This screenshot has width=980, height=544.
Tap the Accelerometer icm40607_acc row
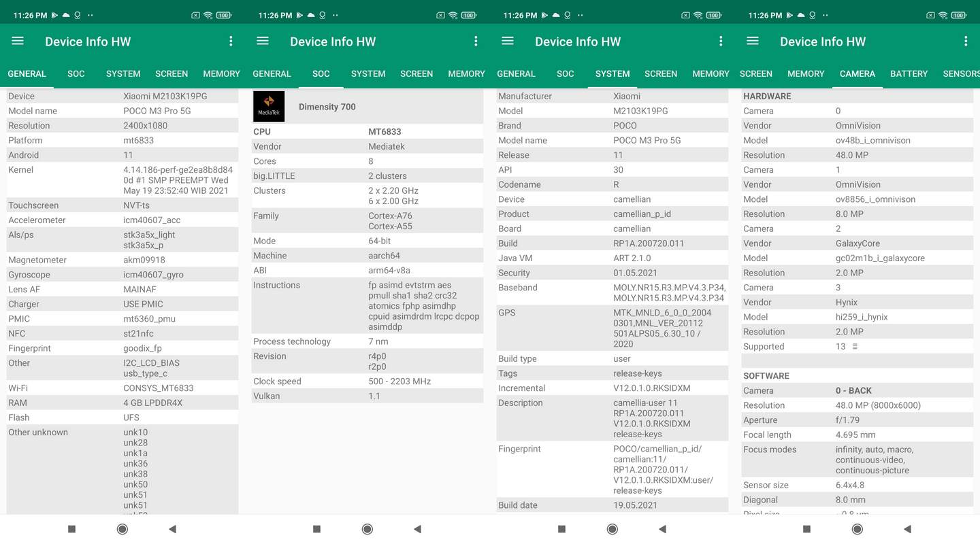click(122, 220)
